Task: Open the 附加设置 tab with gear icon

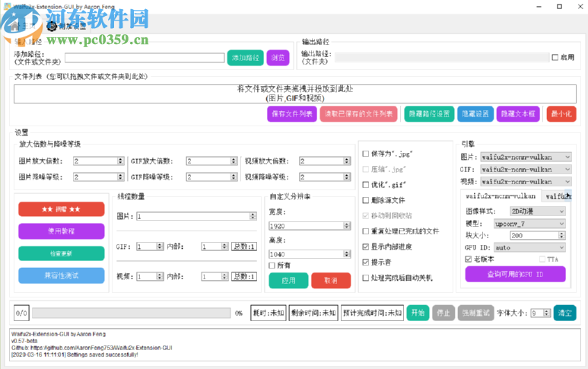Action: click(x=67, y=26)
